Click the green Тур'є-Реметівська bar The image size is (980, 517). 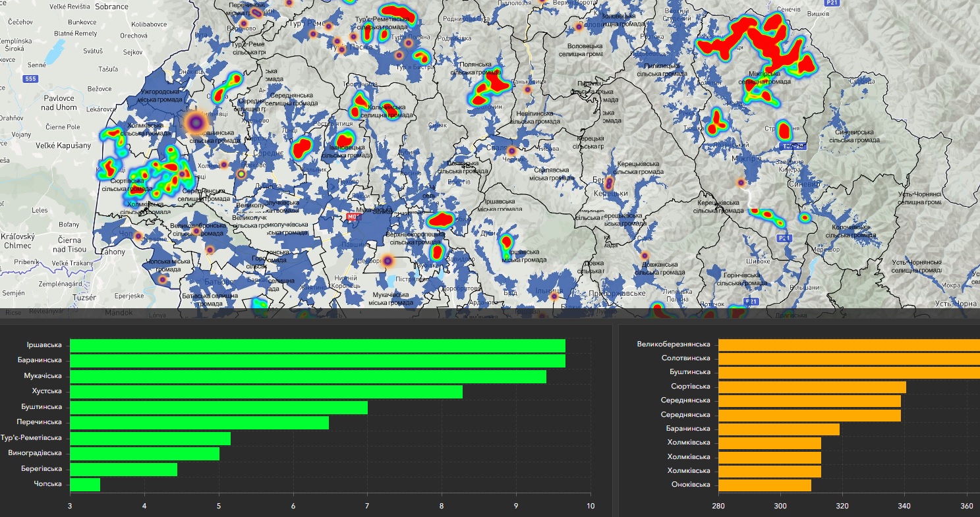click(150, 438)
